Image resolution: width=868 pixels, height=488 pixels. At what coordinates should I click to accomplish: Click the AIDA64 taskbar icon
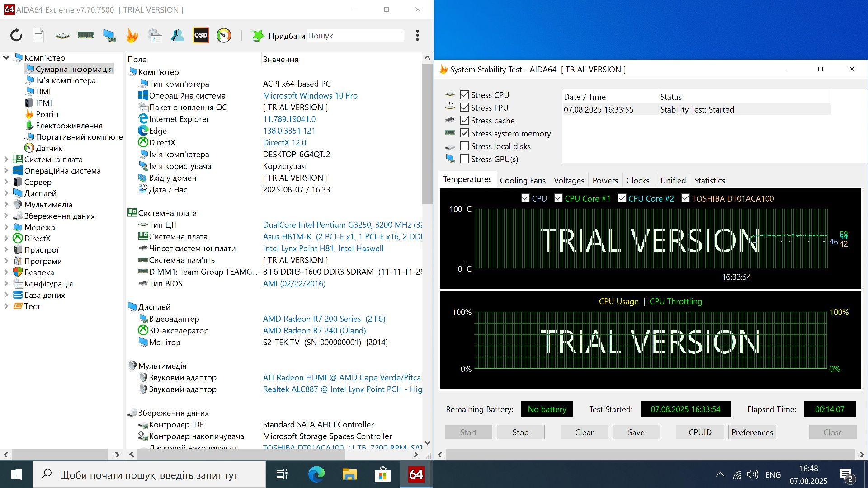pos(416,474)
